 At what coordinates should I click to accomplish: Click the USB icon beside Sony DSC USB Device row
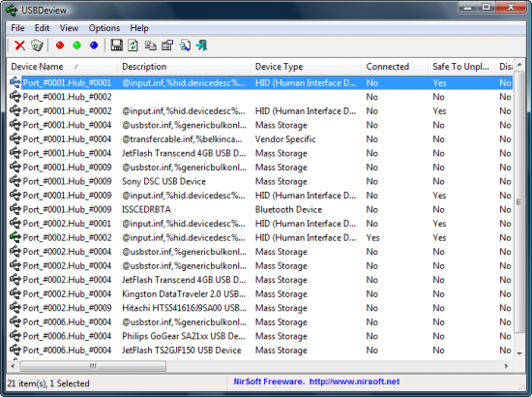point(15,181)
